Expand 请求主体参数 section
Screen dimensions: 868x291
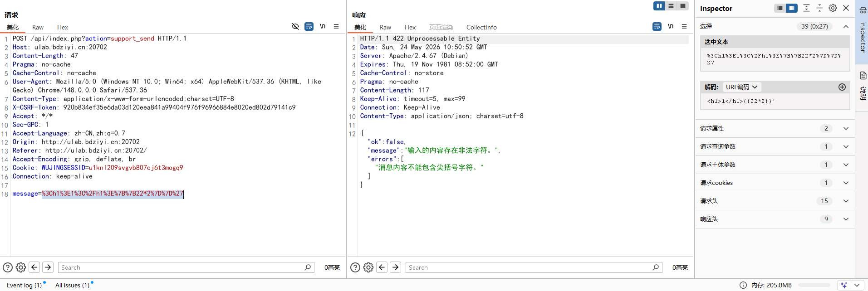point(775,165)
